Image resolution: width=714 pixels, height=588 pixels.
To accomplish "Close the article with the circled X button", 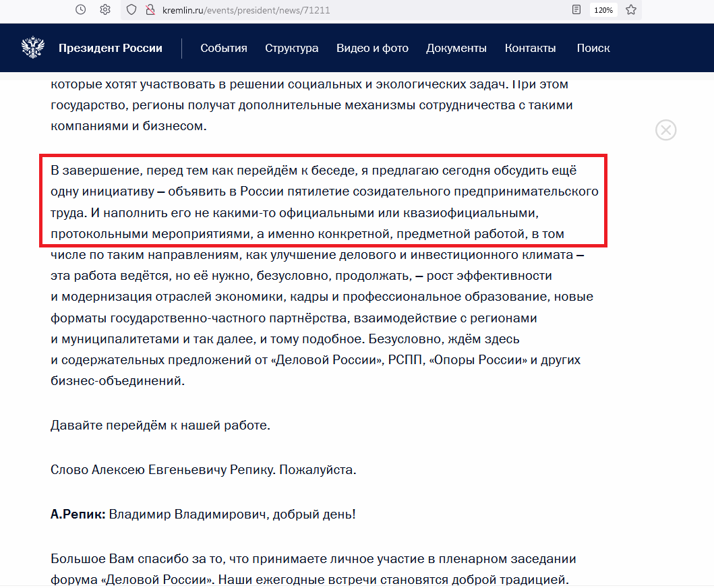I will click(665, 130).
